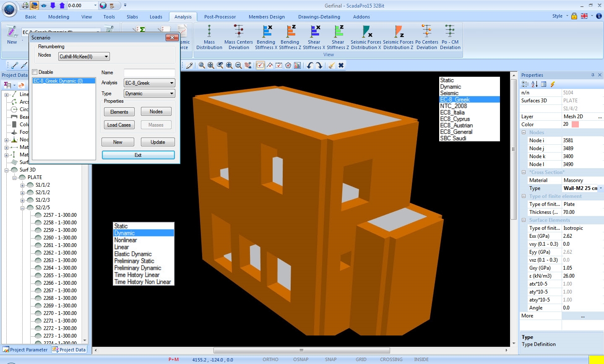Open the Members Design tab

coord(266,17)
